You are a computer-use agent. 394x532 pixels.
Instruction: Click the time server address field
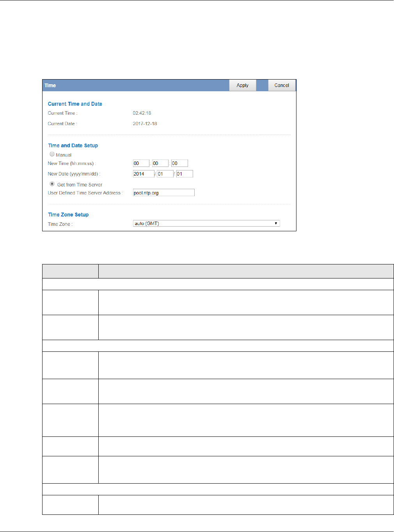click(x=164, y=193)
